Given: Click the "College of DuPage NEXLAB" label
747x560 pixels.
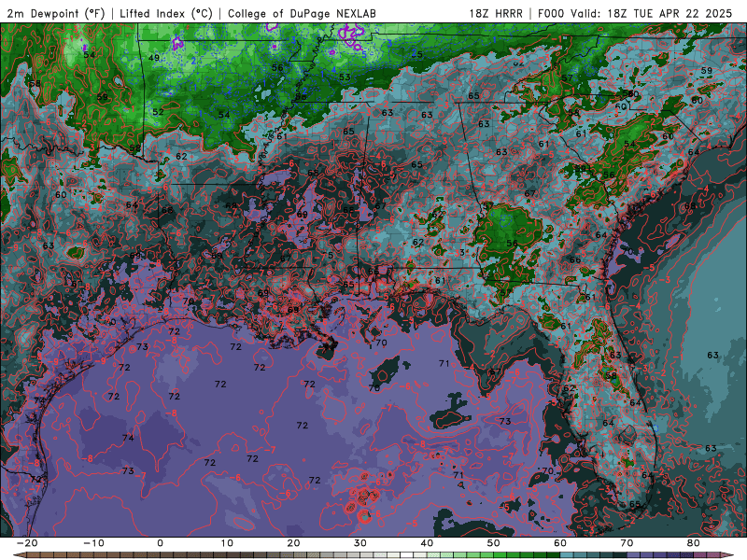Looking at the screenshot, I should click(302, 13).
